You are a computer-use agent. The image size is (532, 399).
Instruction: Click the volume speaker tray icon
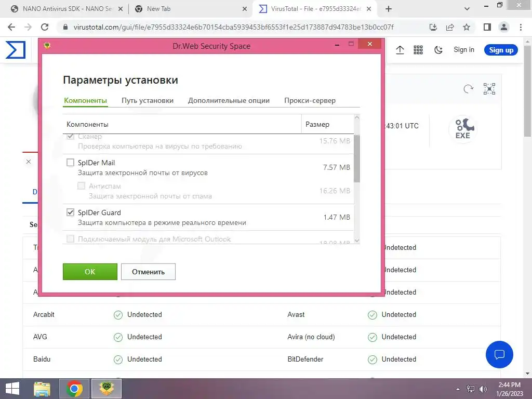pyautogui.click(x=483, y=389)
